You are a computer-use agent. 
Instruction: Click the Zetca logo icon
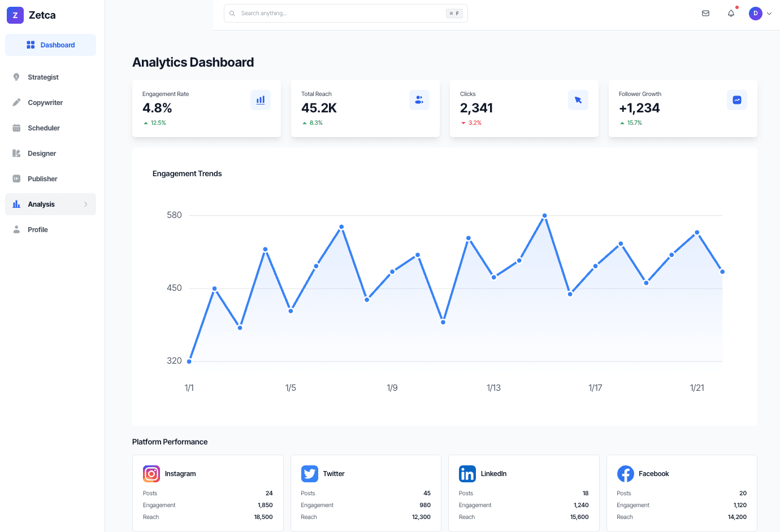[x=15, y=15]
